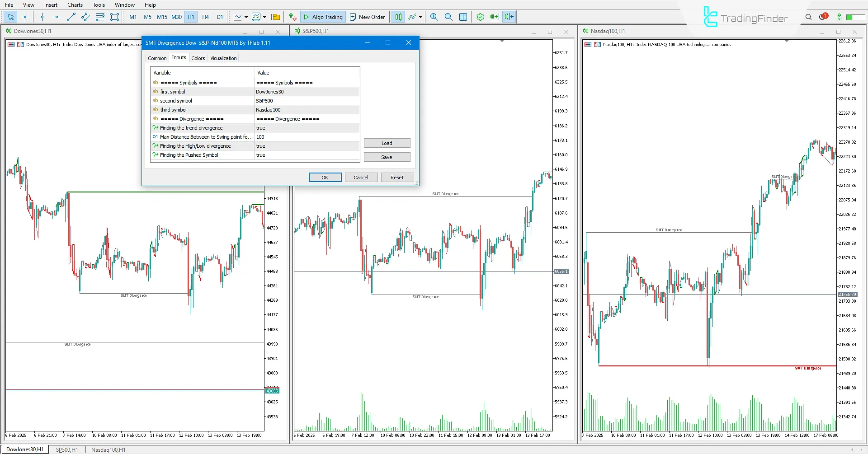The width and height of the screenshot is (868, 454).
Task: Tile the chart windows
Action: coord(463,17)
